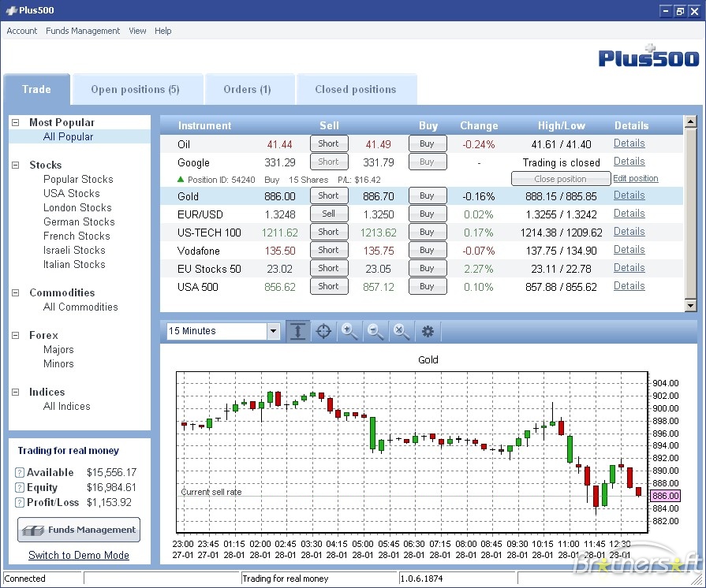This screenshot has height=588, width=706.
Task: Click the Buy button for Gold
Action: pyautogui.click(x=428, y=195)
